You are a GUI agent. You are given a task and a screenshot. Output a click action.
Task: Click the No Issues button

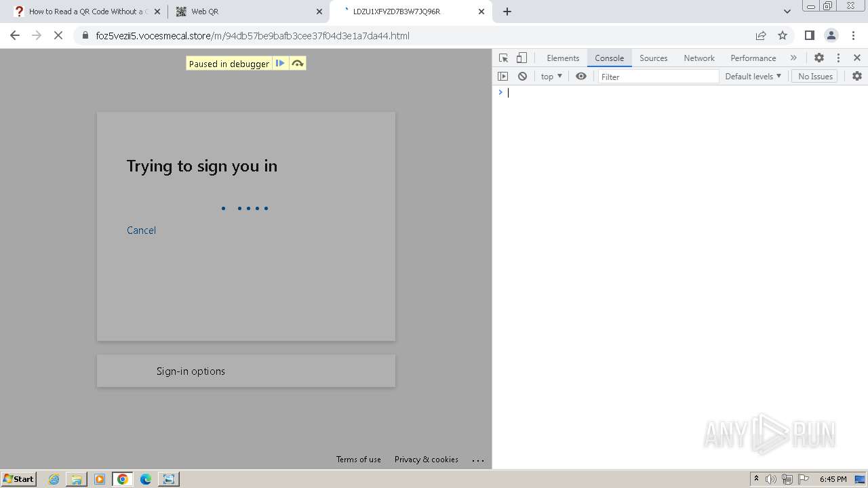coord(815,77)
